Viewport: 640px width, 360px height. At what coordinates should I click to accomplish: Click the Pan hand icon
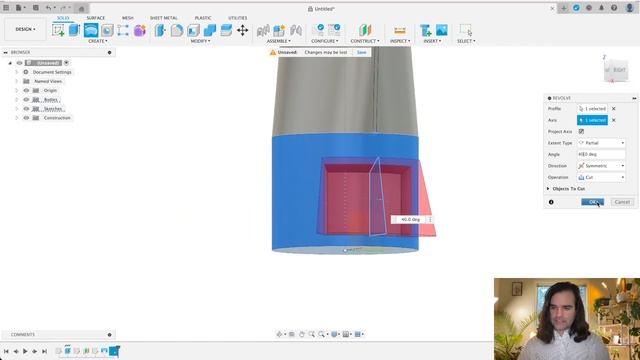coord(302,334)
